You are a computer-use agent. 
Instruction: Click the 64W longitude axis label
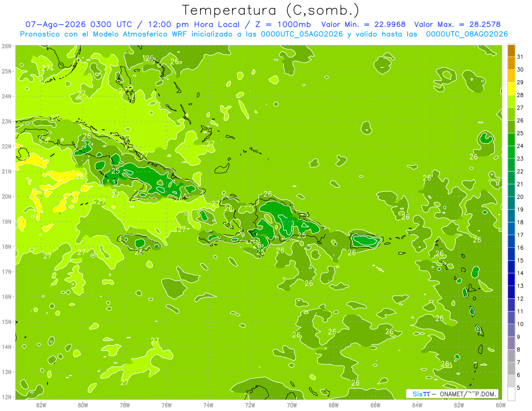click(x=417, y=404)
